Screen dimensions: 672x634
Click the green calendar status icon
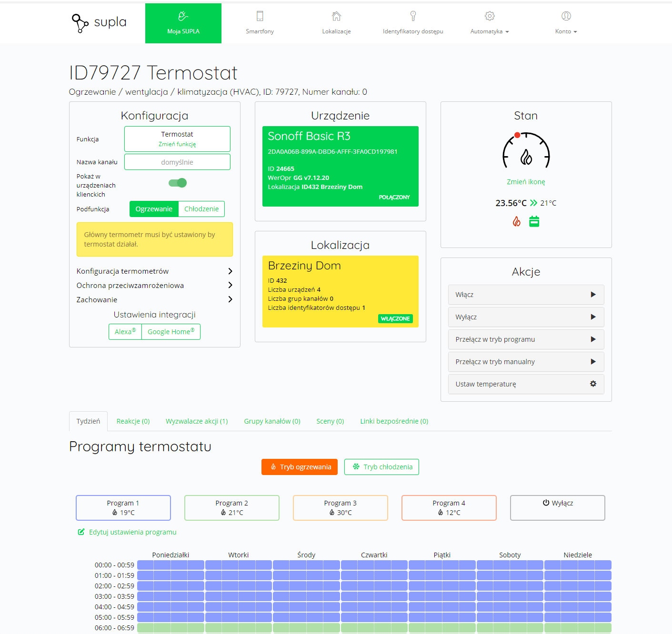tap(534, 221)
